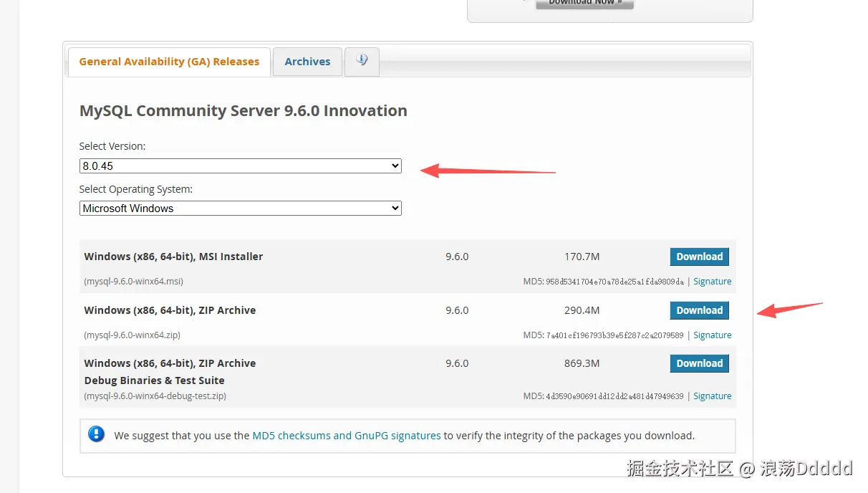
Task: Click the filename (mysql-9.6.0-winx64.zip)
Action: click(x=132, y=335)
